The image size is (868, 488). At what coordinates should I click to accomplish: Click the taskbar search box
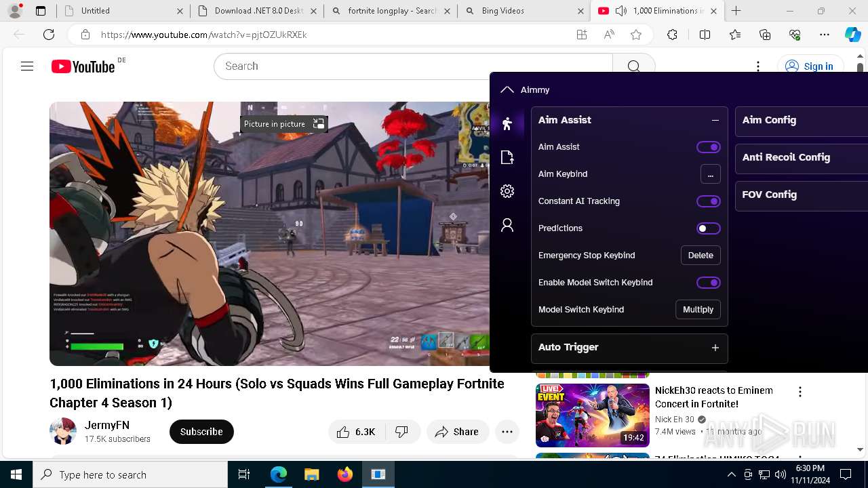pyautogui.click(x=130, y=474)
